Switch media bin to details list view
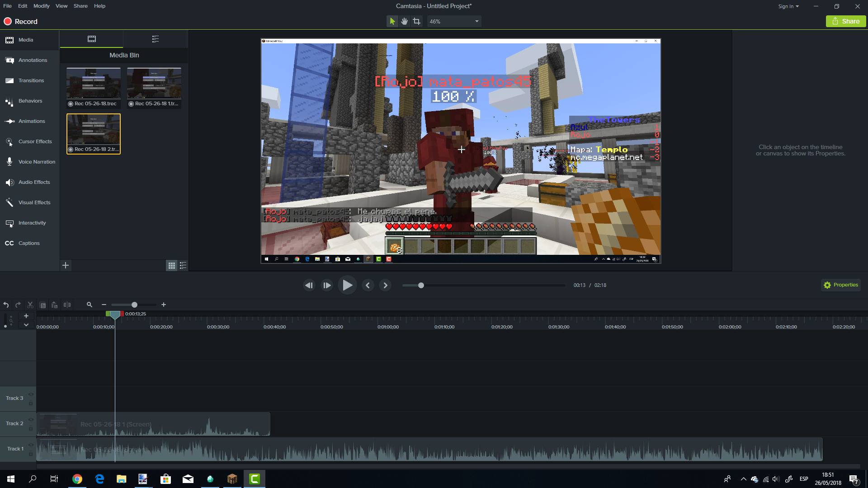This screenshot has height=488, width=868. coord(183,266)
